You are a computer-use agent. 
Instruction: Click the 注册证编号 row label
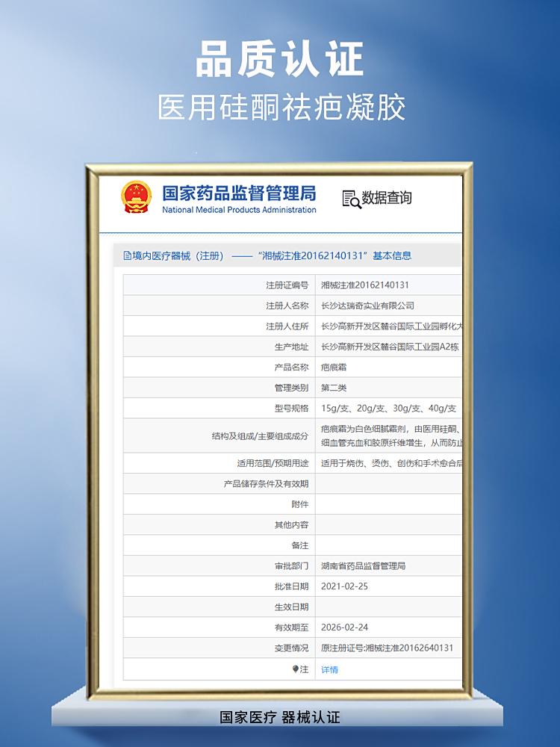coord(287,285)
